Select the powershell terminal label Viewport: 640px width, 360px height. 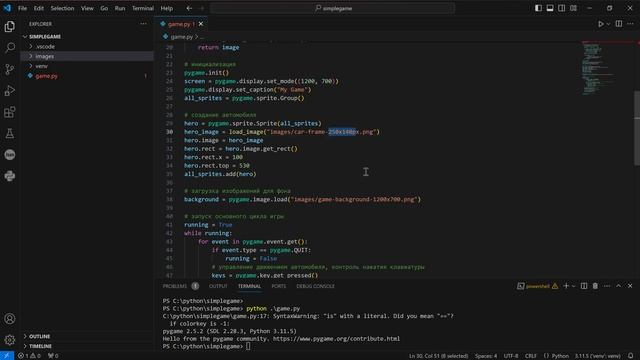pos(538,286)
